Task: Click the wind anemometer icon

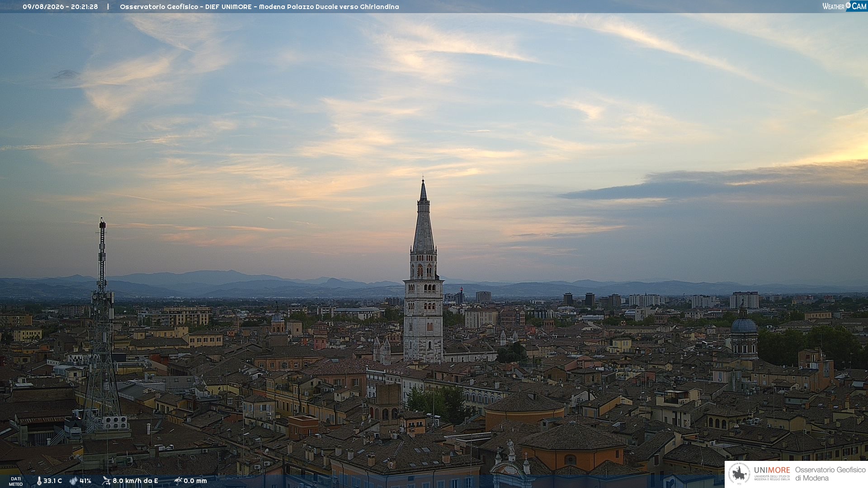Action: pyautogui.click(x=106, y=481)
